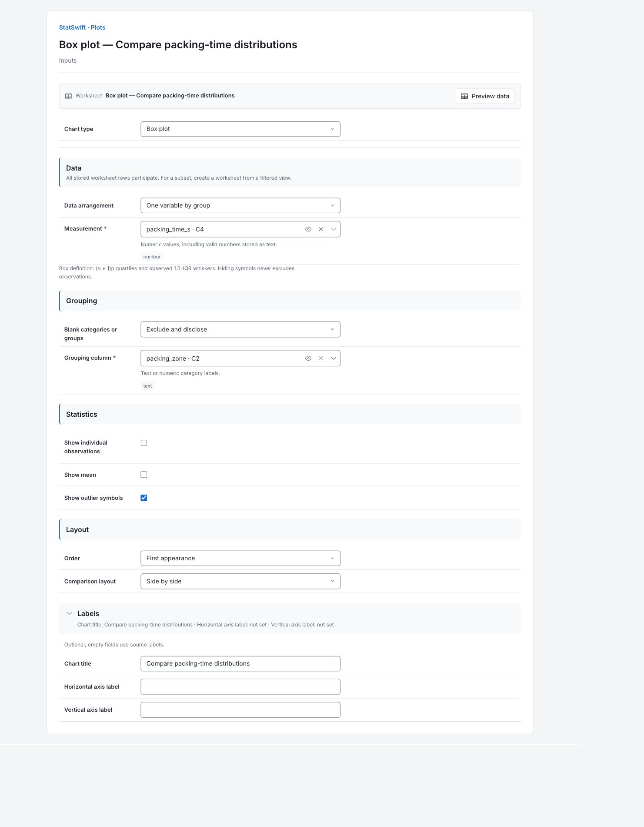
Task: Clear the Grouping column selection
Action: coord(321,358)
